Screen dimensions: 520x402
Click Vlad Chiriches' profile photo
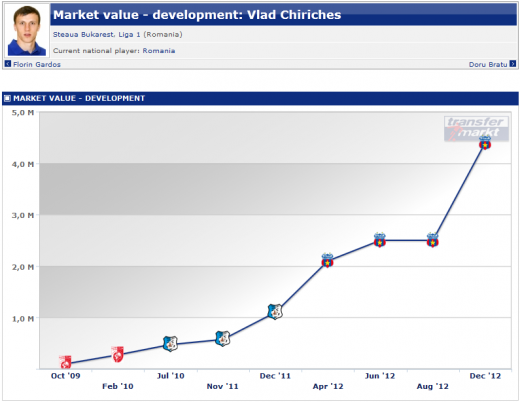tap(27, 31)
